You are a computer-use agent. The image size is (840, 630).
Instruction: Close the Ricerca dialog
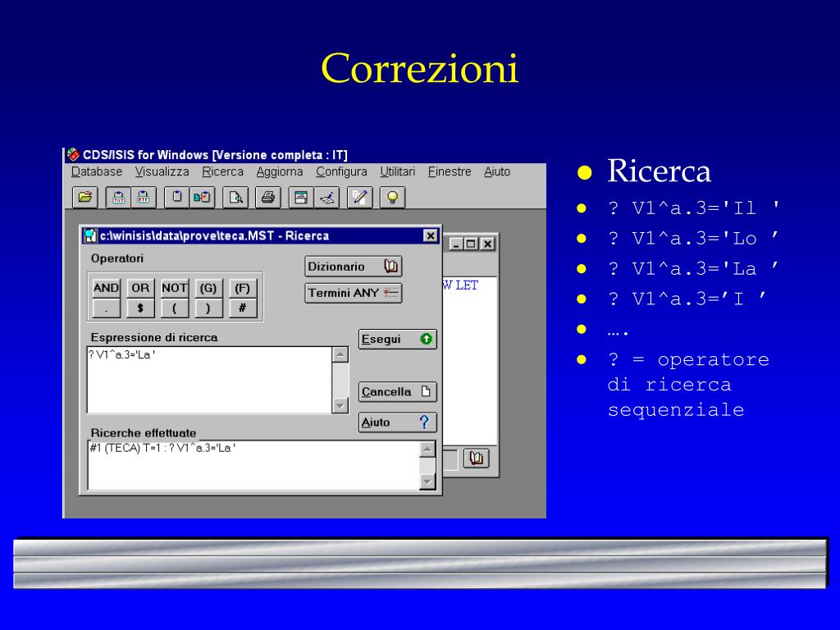tap(430, 235)
